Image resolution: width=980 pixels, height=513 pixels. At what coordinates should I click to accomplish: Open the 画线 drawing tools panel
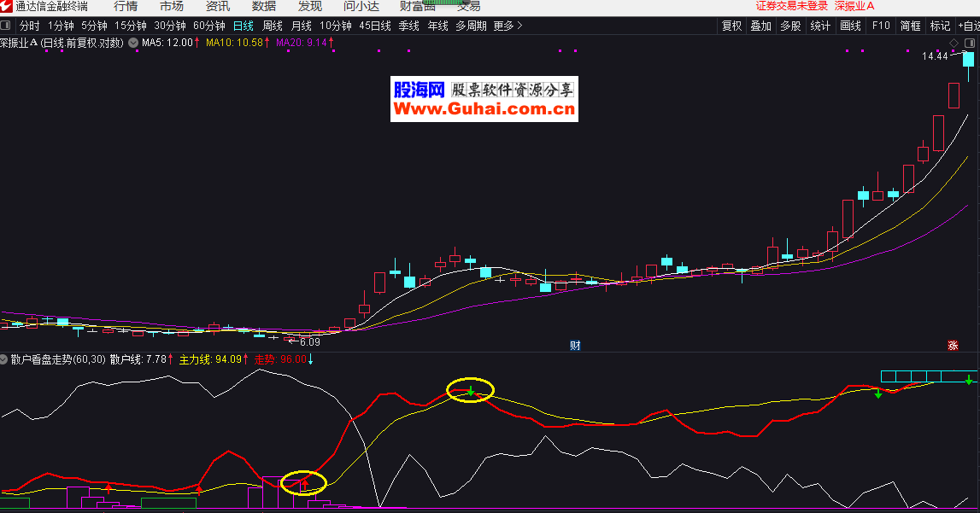point(850,26)
